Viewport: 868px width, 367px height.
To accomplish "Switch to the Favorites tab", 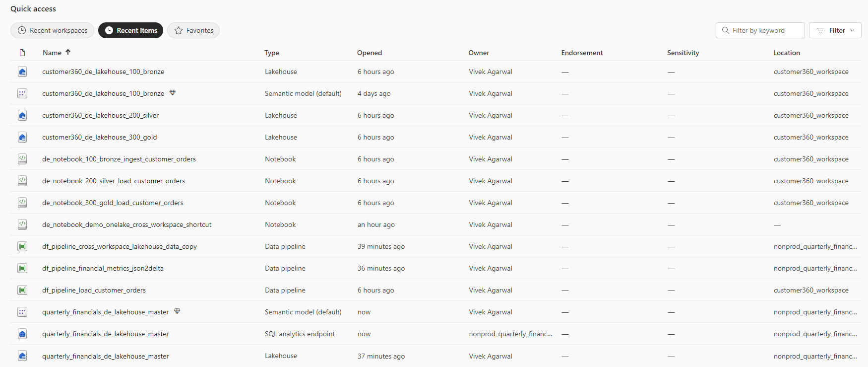I will point(193,30).
